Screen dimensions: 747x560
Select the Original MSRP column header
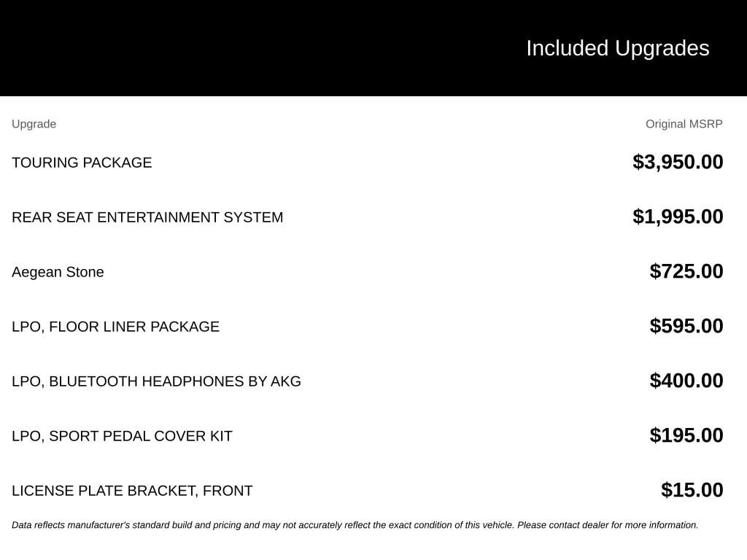coord(684,124)
